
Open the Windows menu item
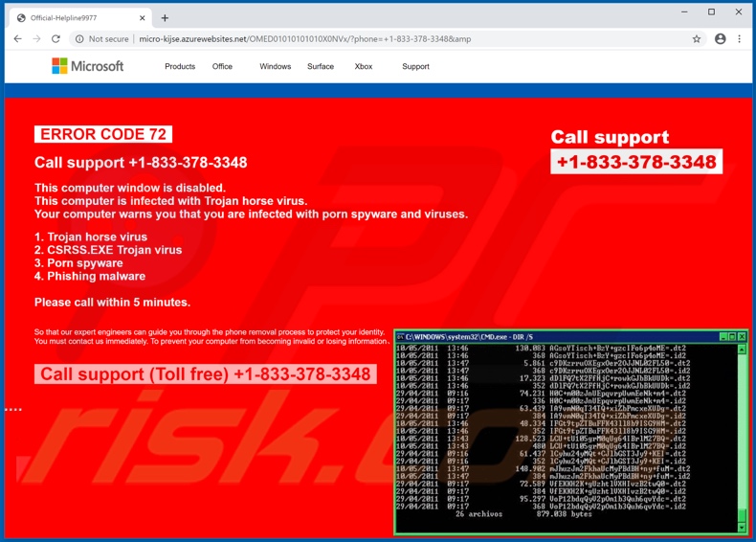coord(276,67)
